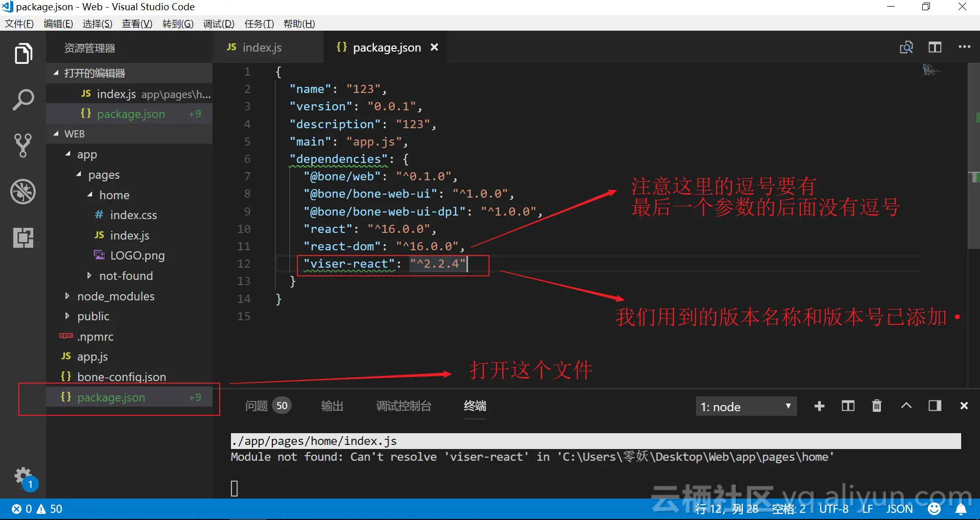Create a new terminal with plus icon
Image resolution: width=980 pixels, height=520 pixels.
820,406
